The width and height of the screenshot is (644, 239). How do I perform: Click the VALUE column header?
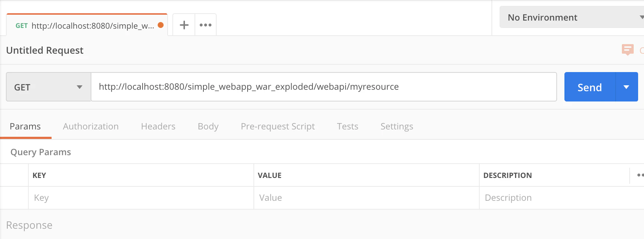point(270,175)
